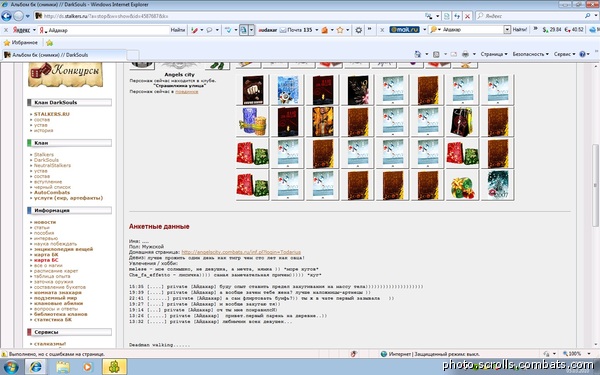The image size is (600, 375).
Task: Click the STALKERS.RU sidebar link
Action: [x=52, y=114]
